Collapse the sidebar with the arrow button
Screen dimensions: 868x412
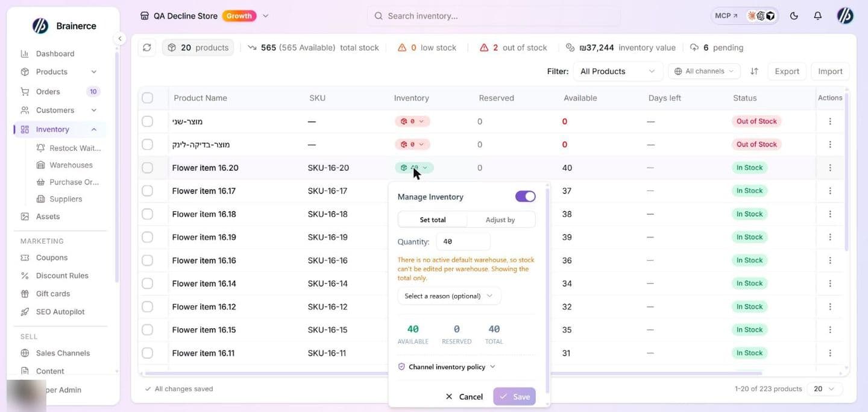pyautogui.click(x=120, y=39)
